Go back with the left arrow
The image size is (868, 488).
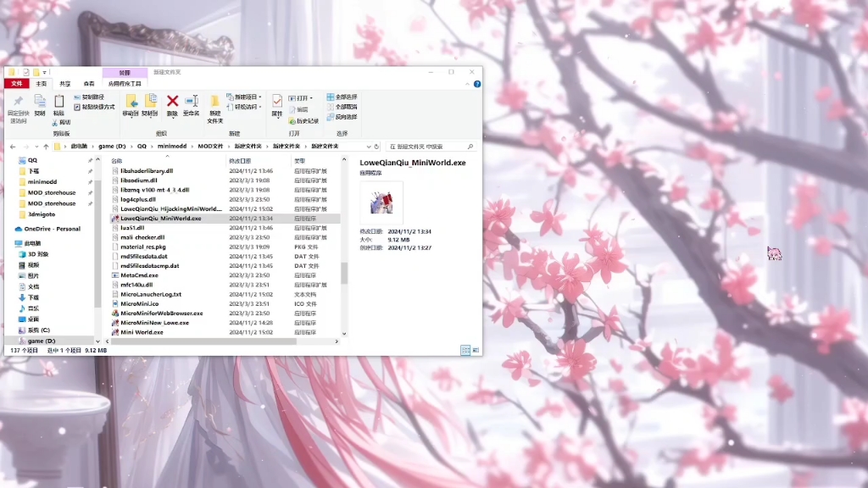pos(13,147)
